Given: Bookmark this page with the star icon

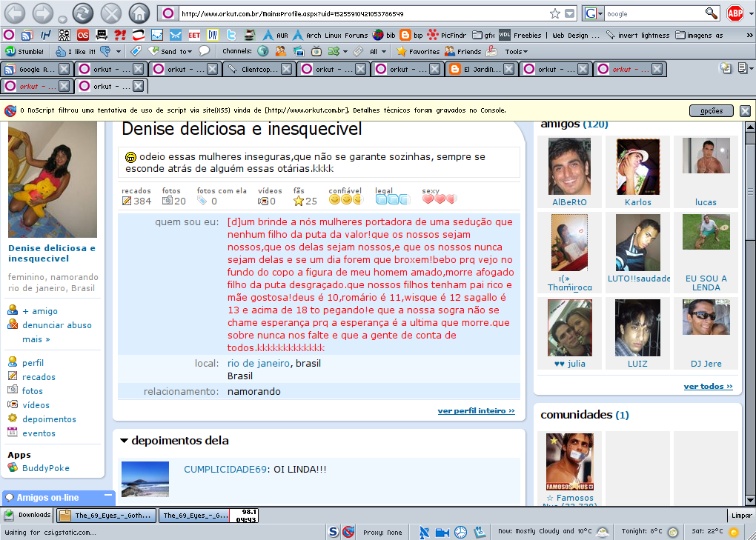Looking at the screenshot, I should (x=555, y=13).
